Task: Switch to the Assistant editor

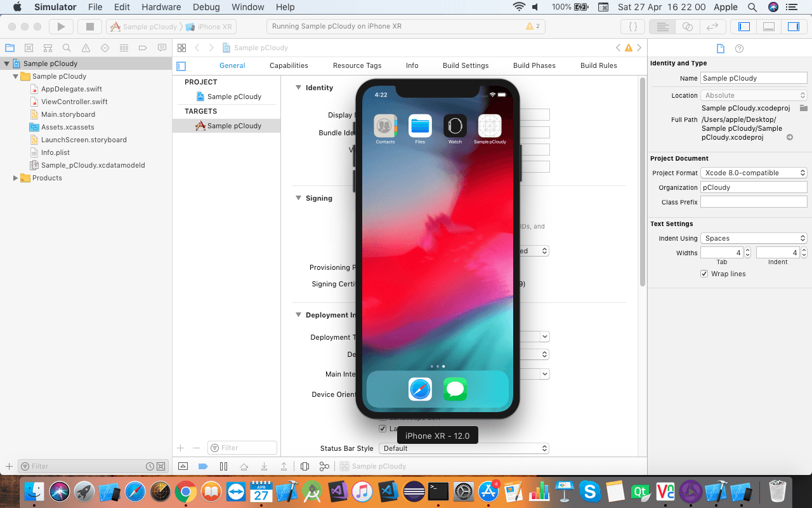Action: (x=687, y=27)
